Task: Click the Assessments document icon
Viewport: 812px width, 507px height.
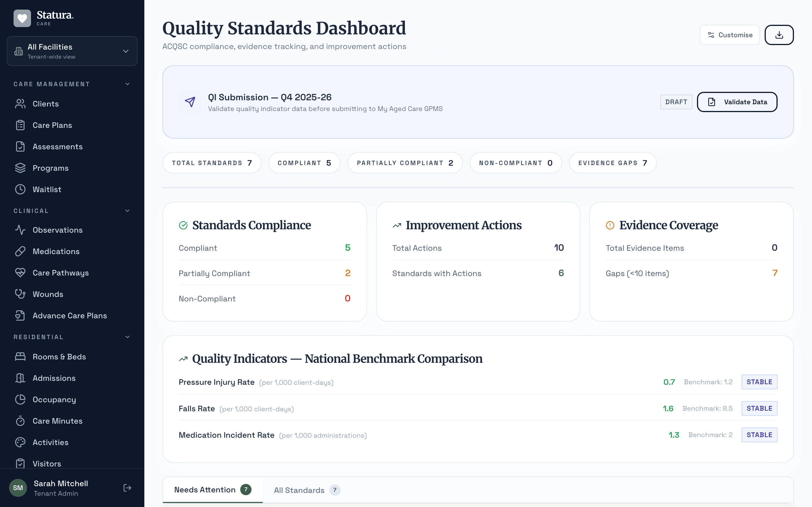Action: tap(20, 146)
